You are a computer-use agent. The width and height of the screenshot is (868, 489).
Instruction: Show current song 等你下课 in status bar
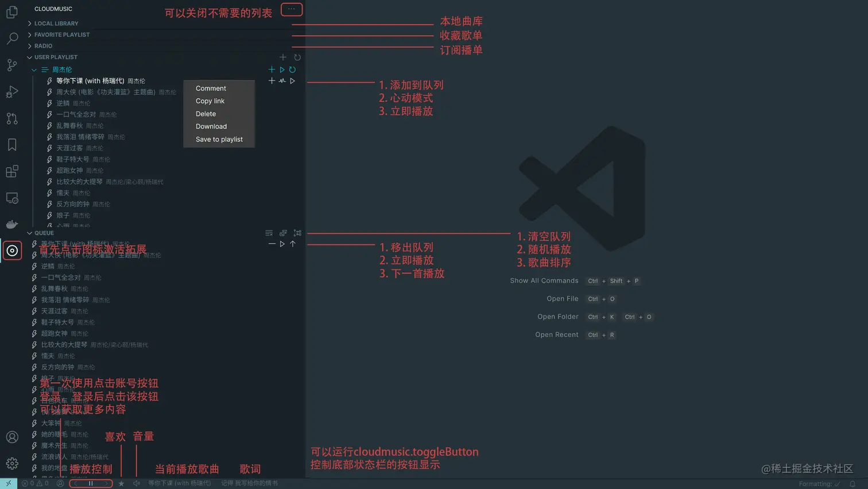(x=179, y=484)
